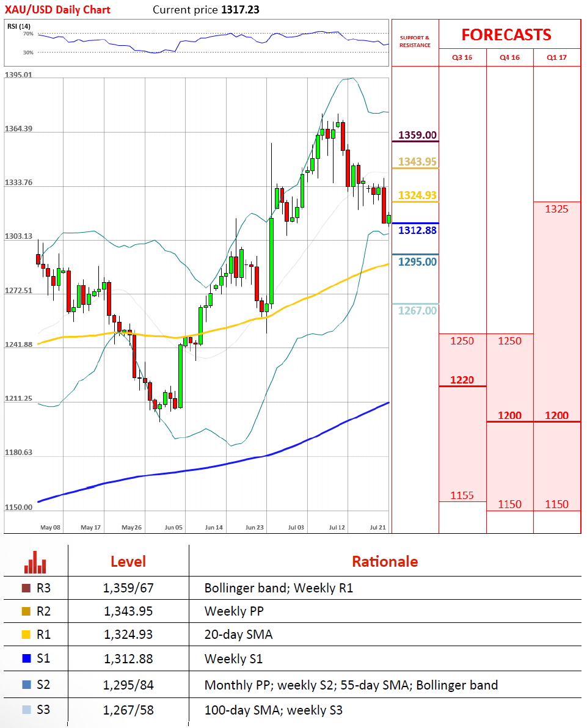Click the 1325 forecast in Q1 17

[556, 209]
